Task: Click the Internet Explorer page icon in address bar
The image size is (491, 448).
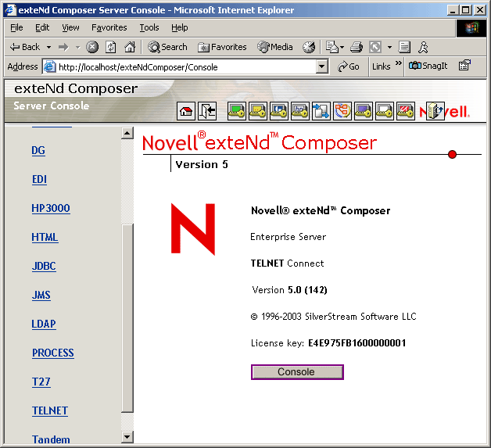Action: pyautogui.click(x=49, y=66)
